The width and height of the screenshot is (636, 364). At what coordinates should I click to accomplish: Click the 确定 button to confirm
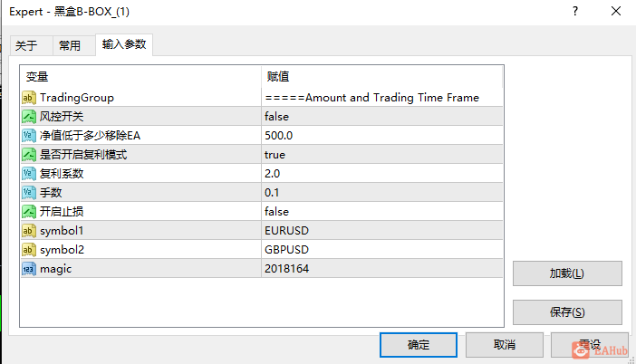click(419, 345)
